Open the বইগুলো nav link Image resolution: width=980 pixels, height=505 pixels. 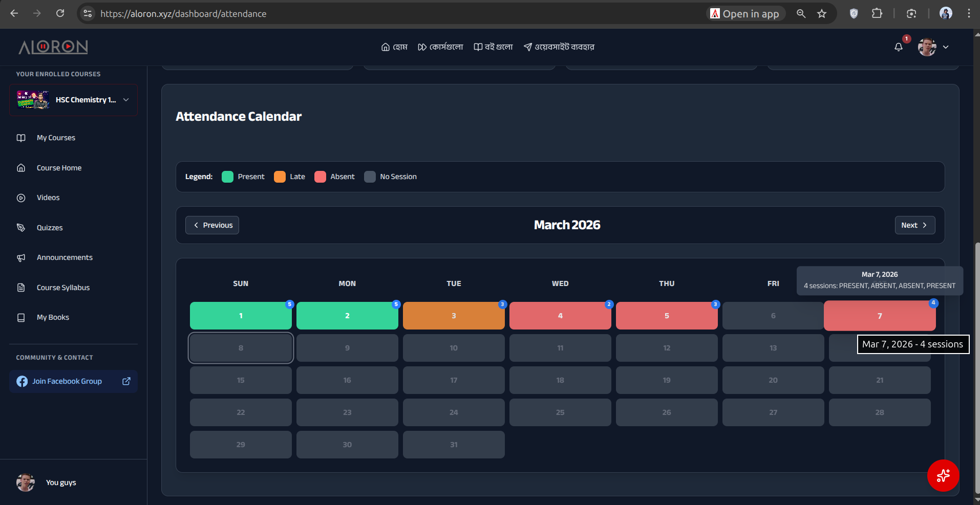pyautogui.click(x=493, y=47)
